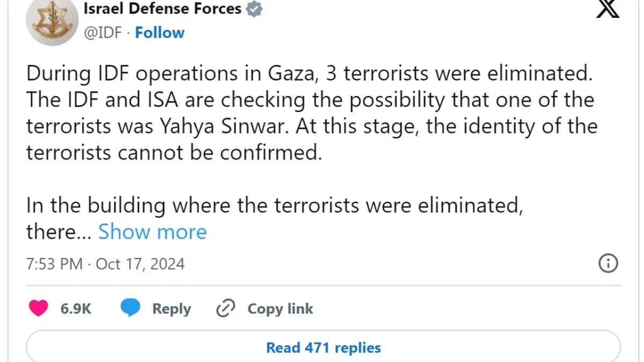This screenshot has width=644, height=362.
Task: Open the conversation with Read 471 replies
Action: tap(323, 347)
